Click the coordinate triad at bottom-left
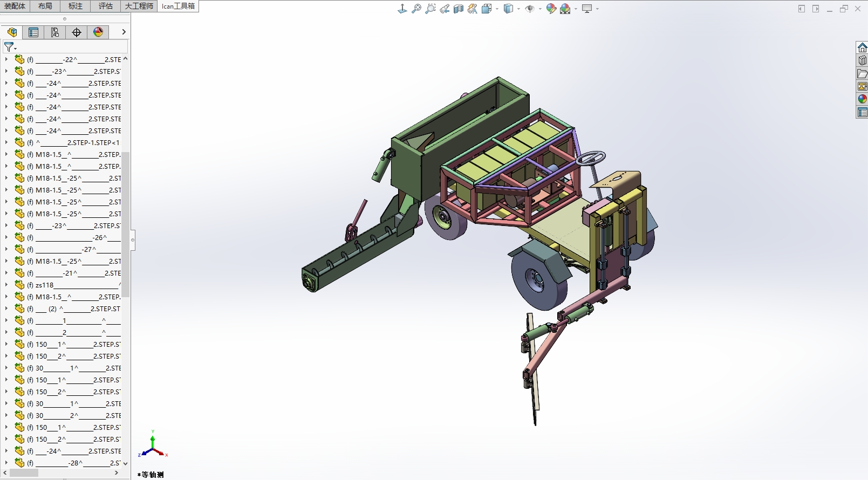The image size is (868, 480). tap(153, 445)
